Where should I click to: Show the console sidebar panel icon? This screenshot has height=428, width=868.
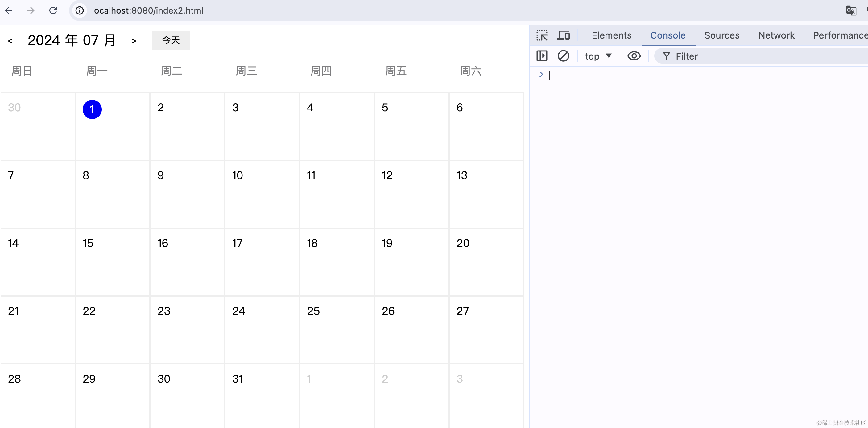pyautogui.click(x=542, y=56)
